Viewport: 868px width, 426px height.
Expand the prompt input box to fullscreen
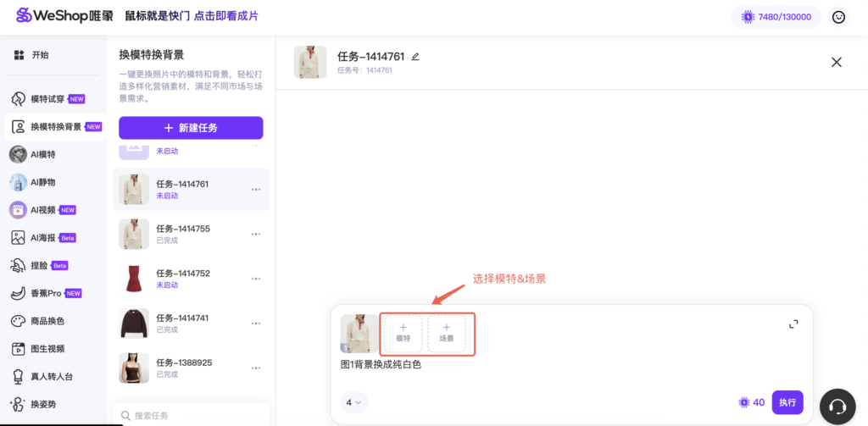click(x=793, y=324)
